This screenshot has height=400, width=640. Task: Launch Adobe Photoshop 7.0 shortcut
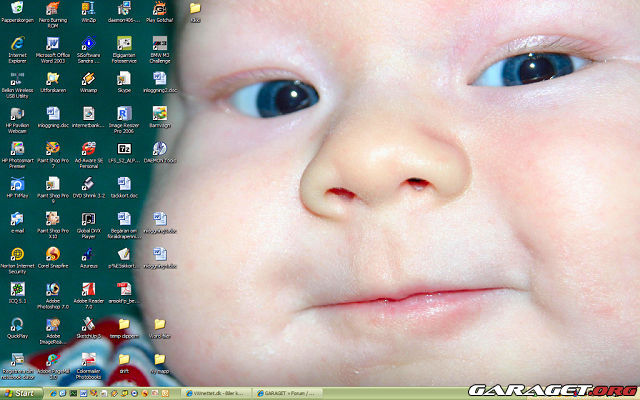click(52, 291)
